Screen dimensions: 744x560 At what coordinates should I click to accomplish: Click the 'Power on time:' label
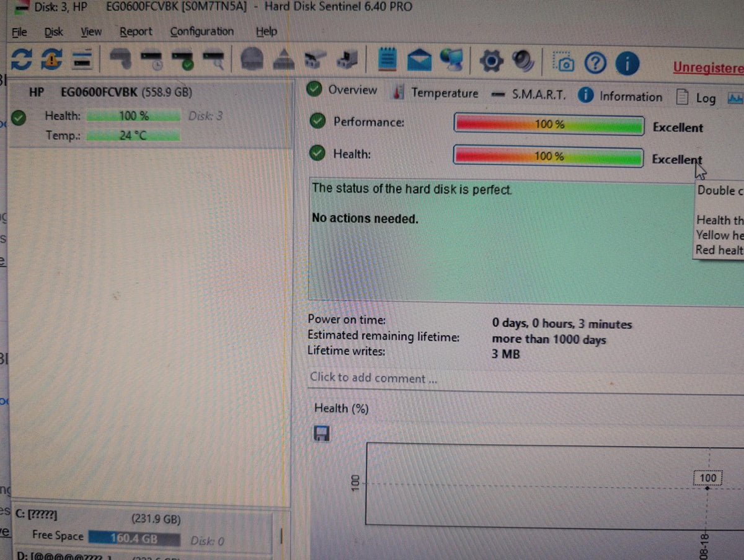[x=347, y=320]
